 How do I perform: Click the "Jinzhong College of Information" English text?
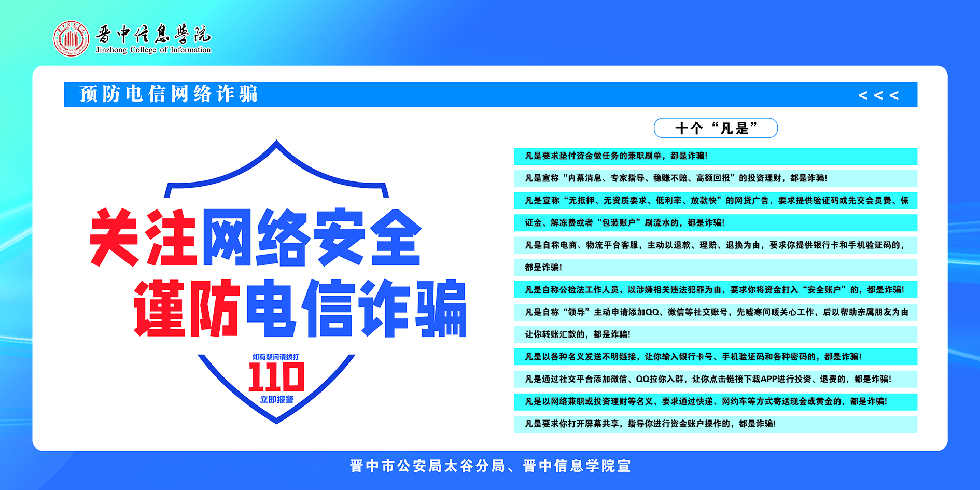(153, 50)
